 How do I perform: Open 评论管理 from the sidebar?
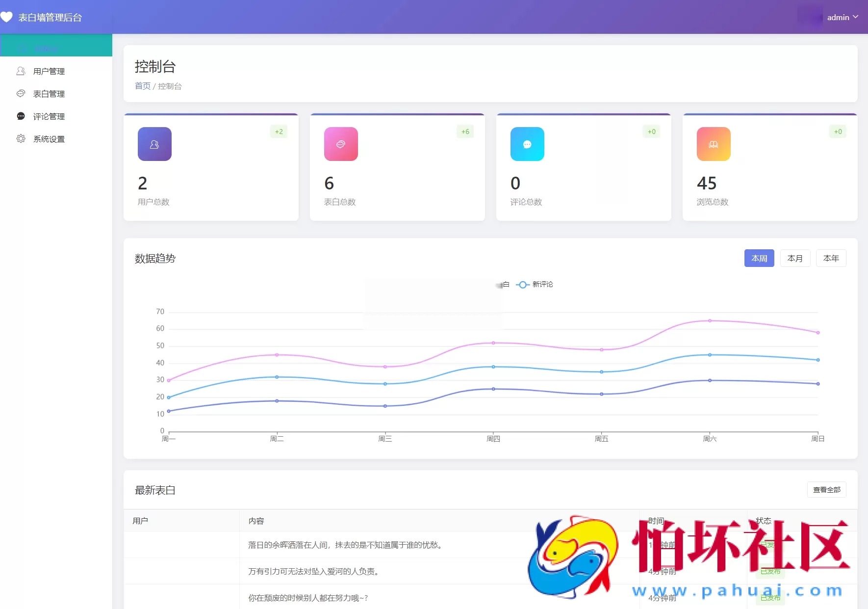49,116
